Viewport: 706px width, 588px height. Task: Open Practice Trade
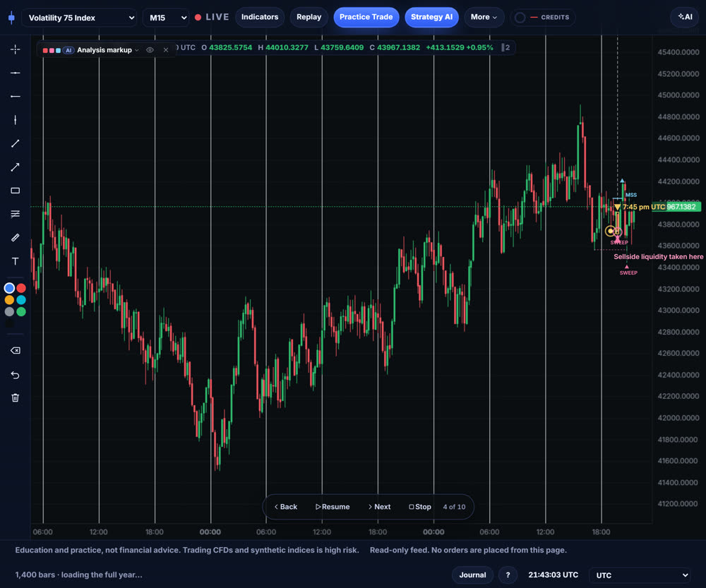366,17
